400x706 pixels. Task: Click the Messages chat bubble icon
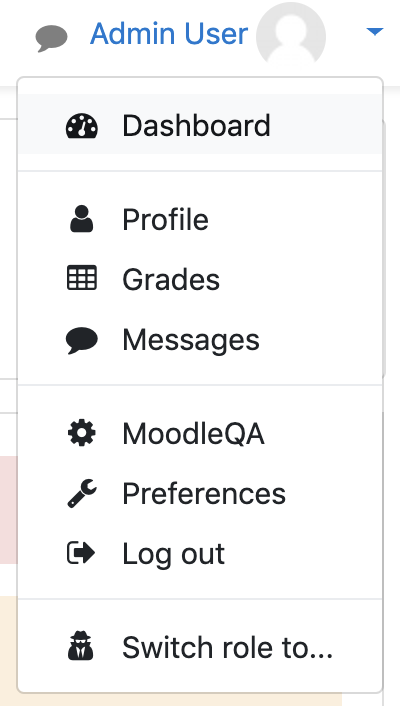(x=82, y=339)
